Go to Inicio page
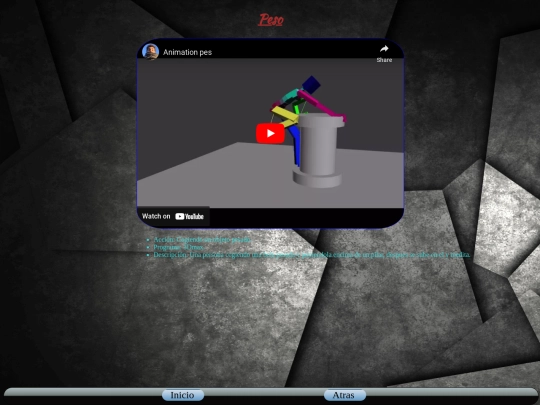The height and width of the screenshot is (405, 540). tap(183, 395)
